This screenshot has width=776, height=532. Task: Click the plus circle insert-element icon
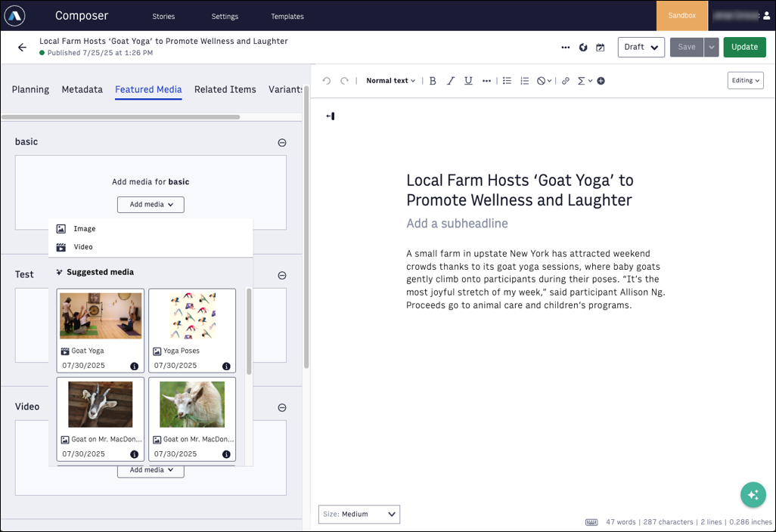[601, 81]
